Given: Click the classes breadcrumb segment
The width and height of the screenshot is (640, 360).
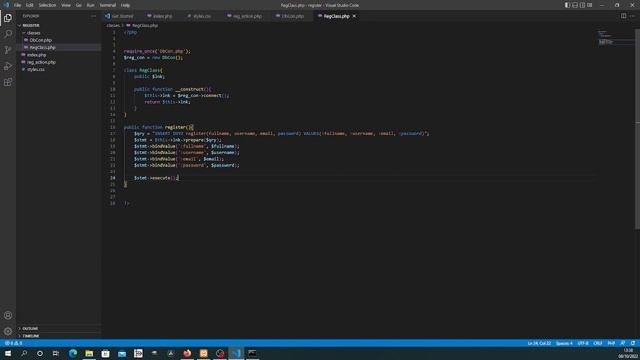Looking at the screenshot, I should point(113,25).
